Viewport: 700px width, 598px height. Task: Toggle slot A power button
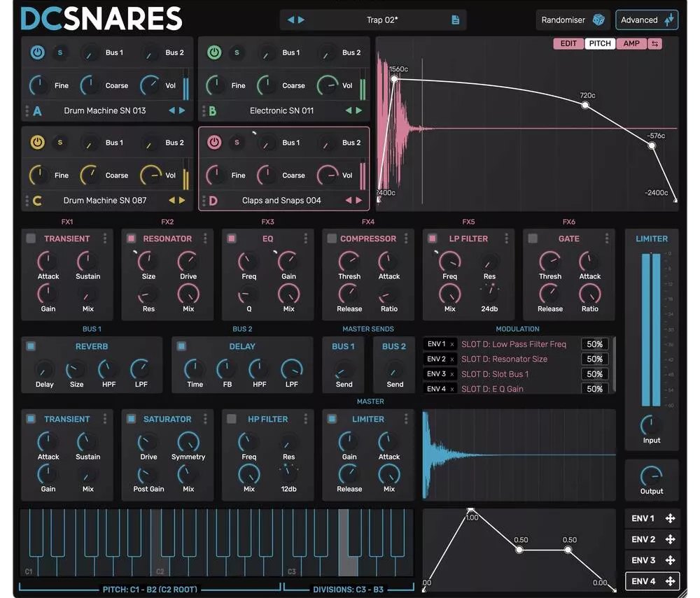tap(38, 52)
